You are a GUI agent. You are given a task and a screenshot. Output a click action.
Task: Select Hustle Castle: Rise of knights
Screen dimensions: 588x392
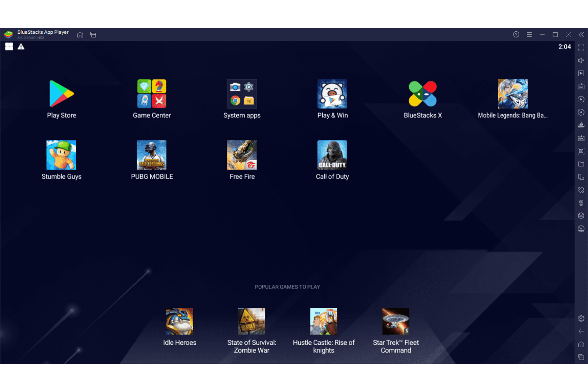click(x=324, y=321)
